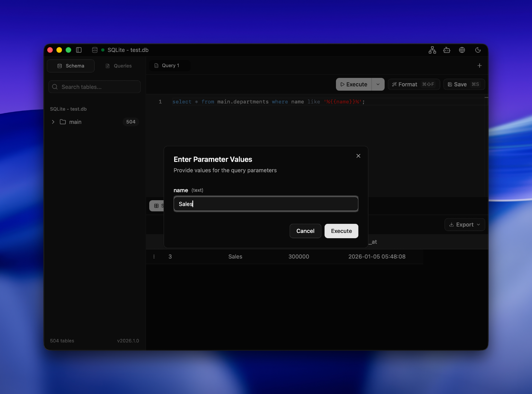Toggle the sidebar panel icon
532x394 pixels.
79,50
